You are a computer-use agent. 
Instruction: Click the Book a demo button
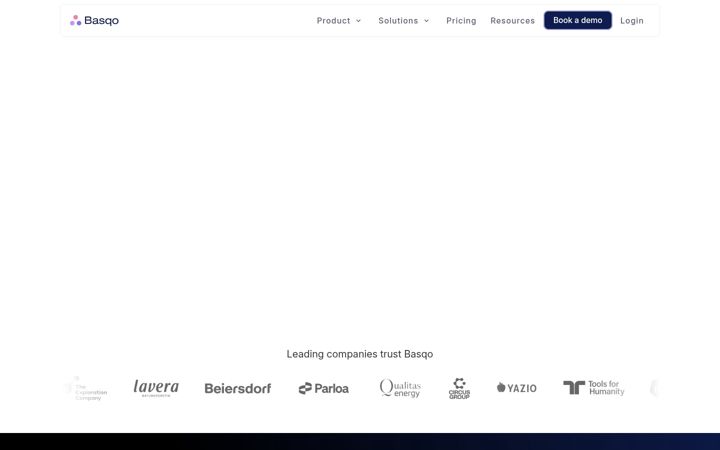(578, 20)
